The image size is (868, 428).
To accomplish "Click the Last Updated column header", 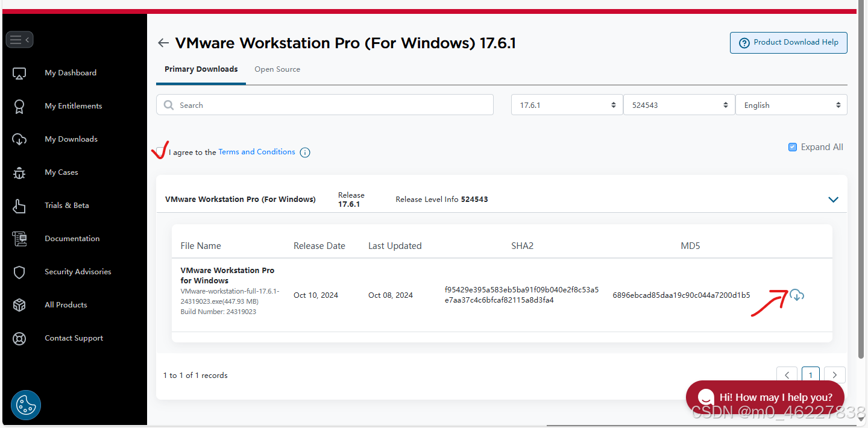I will (395, 246).
